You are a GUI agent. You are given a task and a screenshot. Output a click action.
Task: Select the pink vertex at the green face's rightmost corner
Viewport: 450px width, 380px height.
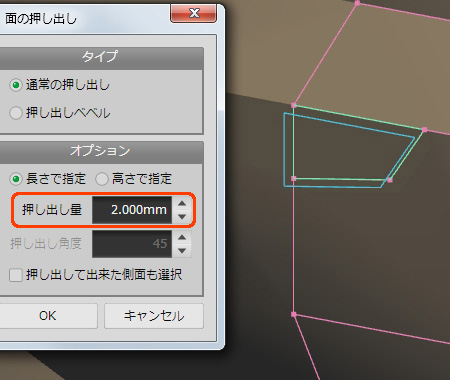point(424,129)
